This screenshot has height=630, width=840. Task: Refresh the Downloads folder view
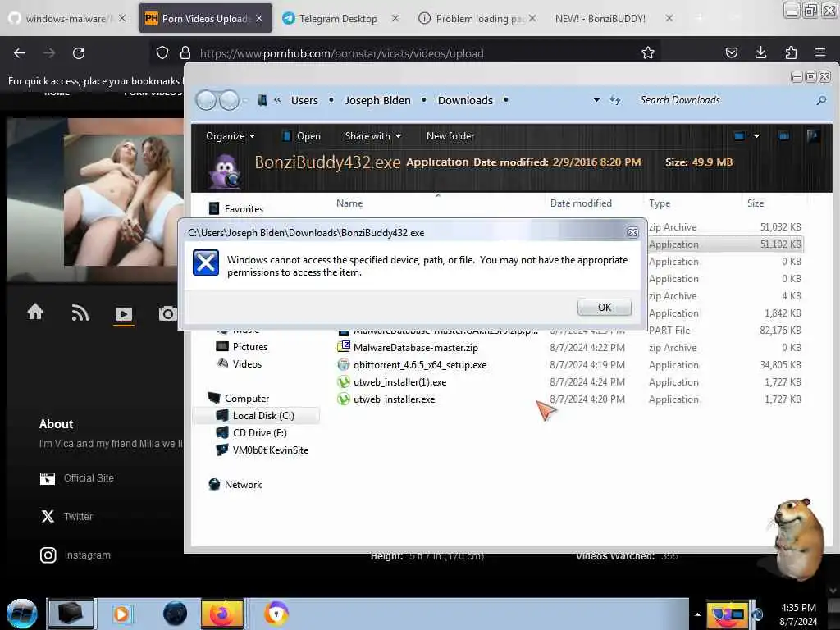pyautogui.click(x=615, y=100)
